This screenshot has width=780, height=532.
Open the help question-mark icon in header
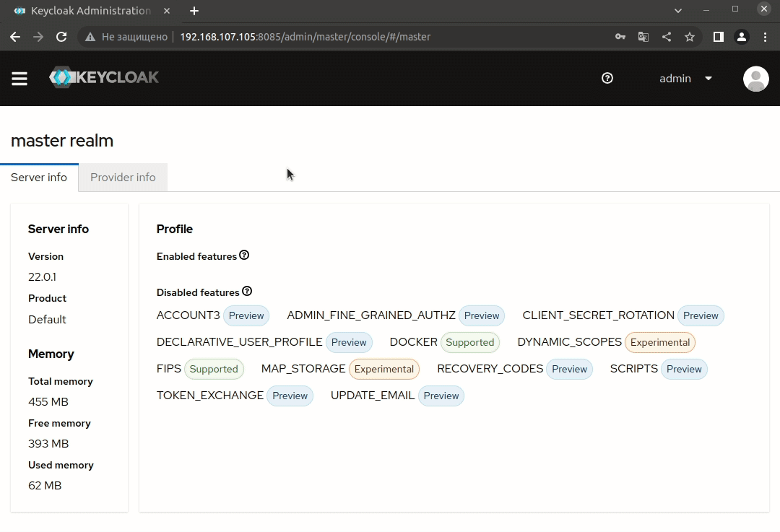pyautogui.click(x=607, y=78)
